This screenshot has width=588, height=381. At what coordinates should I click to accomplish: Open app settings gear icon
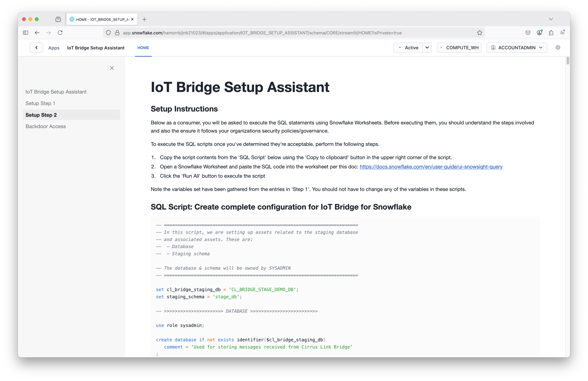point(558,48)
